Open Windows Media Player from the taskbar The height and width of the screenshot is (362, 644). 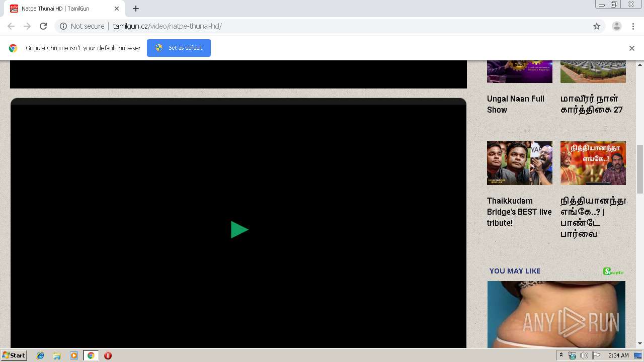[74, 355]
